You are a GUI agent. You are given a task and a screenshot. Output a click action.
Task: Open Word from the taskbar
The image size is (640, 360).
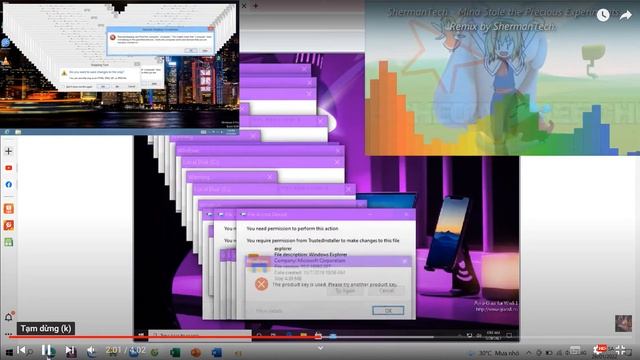(x=217, y=352)
